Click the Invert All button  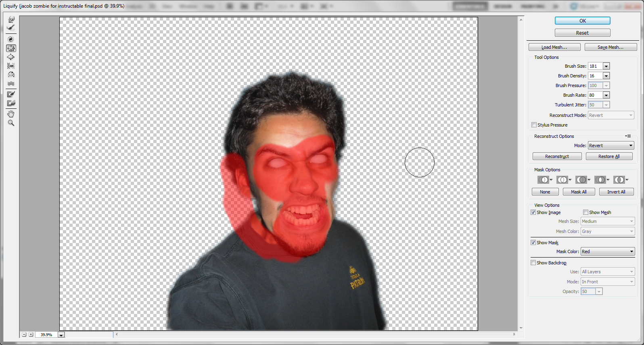click(x=617, y=192)
